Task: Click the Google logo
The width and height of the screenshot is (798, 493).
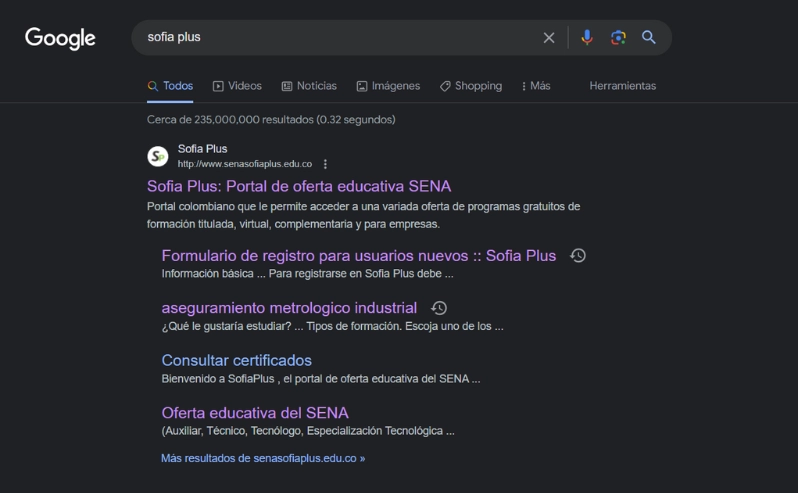Action: pyautogui.click(x=60, y=38)
